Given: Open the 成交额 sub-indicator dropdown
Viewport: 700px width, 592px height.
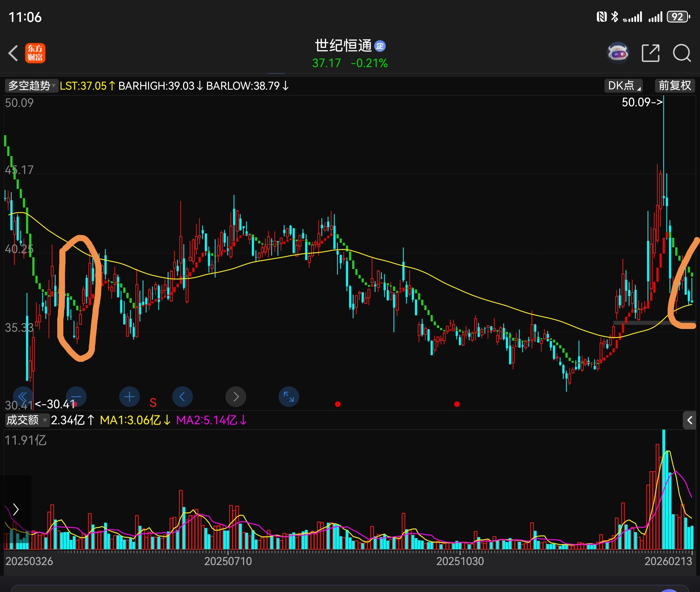Looking at the screenshot, I should [x=27, y=420].
